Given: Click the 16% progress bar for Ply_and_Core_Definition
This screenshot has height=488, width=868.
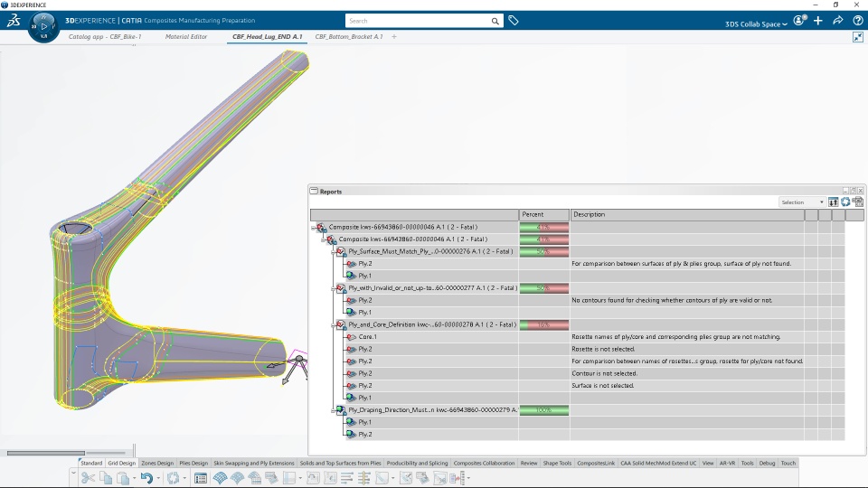Looking at the screenshot, I should tap(544, 324).
